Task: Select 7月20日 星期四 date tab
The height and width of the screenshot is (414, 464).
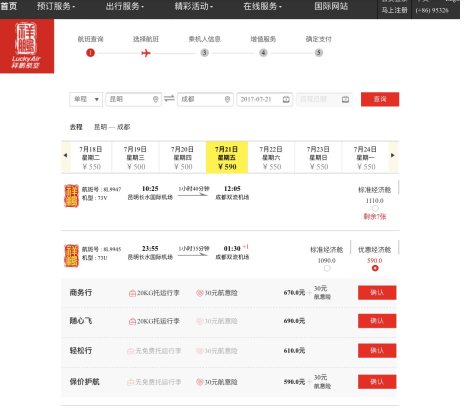Action: tap(183, 158)
